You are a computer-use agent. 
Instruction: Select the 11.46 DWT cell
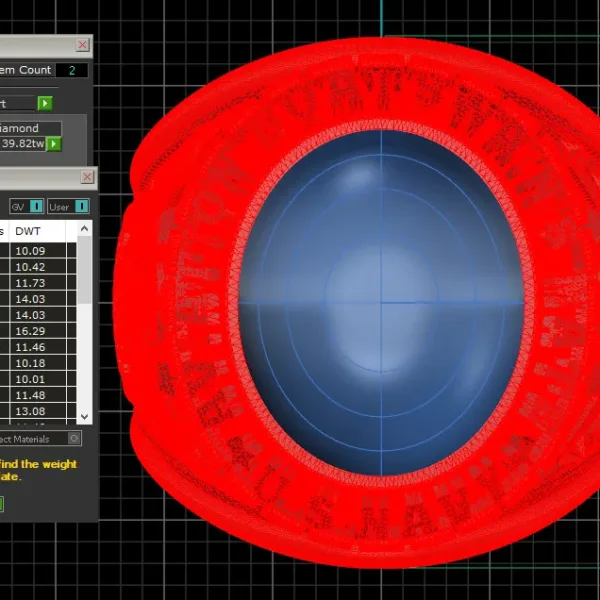[38, 347]
